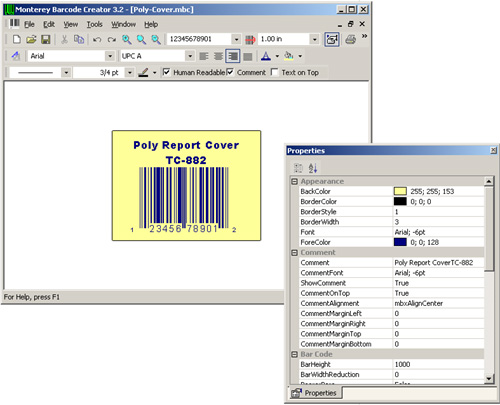Click the font style icon left of Arial
Image resolution: width=500 pixels, height=405 pixels.
[16, 56]
